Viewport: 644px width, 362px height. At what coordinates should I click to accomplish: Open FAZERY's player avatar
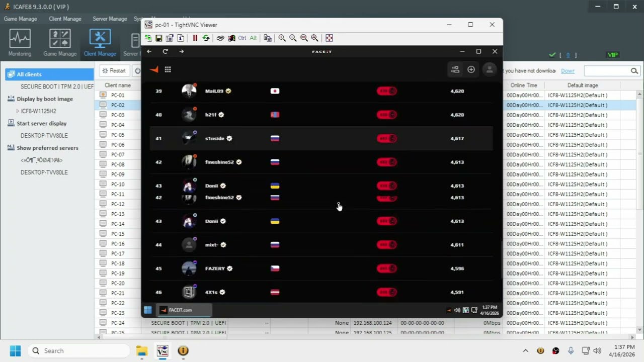[x=189, y=268]
